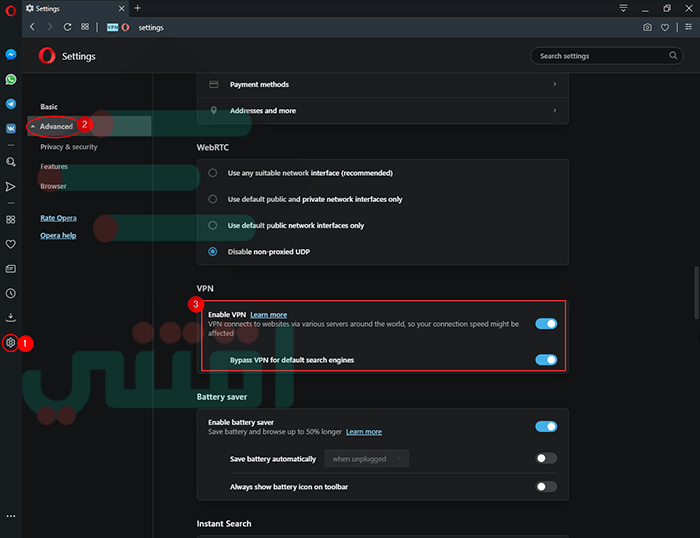Open sidebar three-dots setup menu
The height and width of the screenshot is (538, 700).
[11, 516]
